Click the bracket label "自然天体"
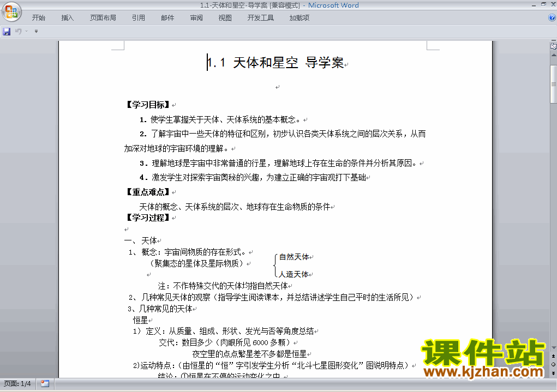 click(294, 257)
